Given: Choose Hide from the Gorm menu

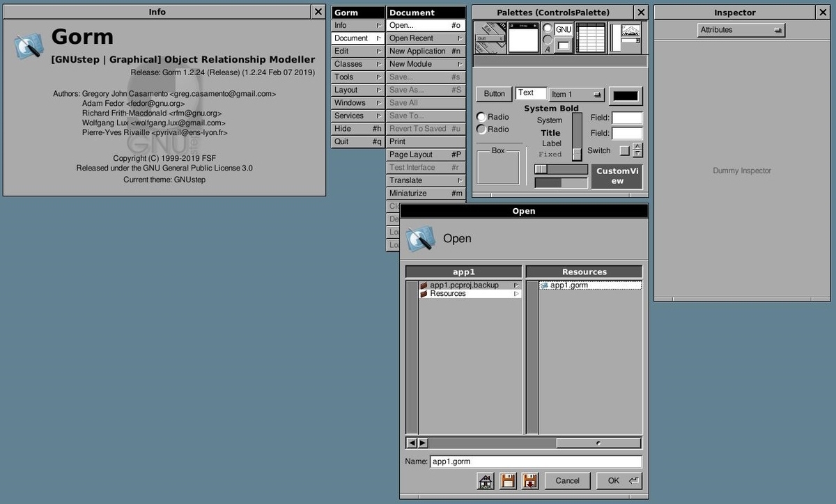Looking at the screenshot, I should pos(358,129).
